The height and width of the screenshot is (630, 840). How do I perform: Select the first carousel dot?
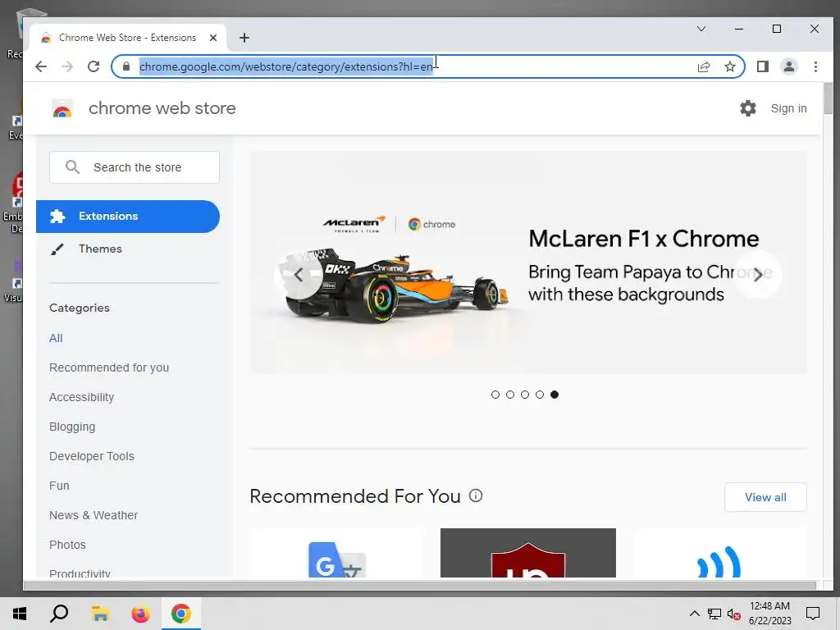tap(495, 395)
